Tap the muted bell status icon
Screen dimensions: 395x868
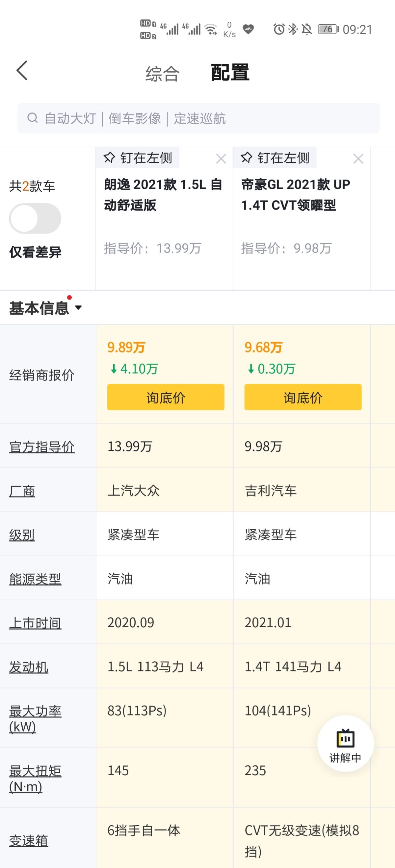[307, 29]
